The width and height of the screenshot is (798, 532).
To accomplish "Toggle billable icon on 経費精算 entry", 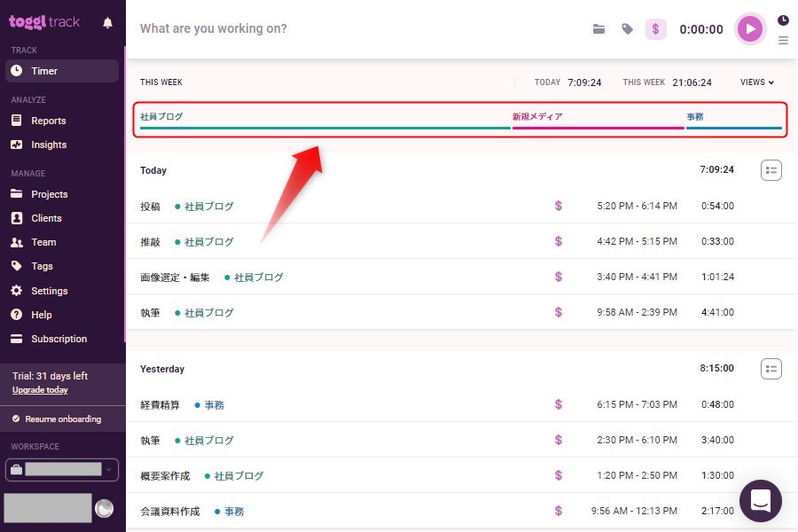I will [x=559, y=404].
